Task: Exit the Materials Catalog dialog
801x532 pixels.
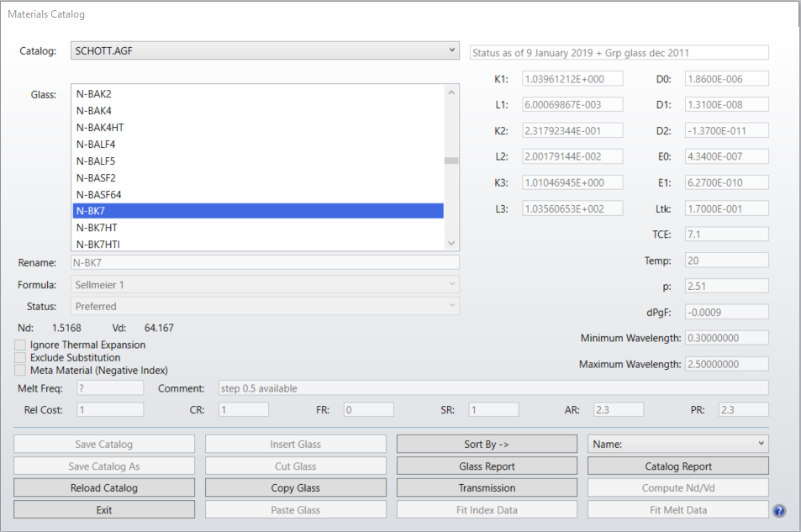Action: [104, 510]
